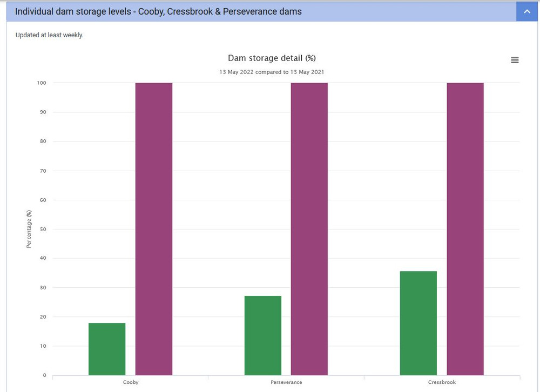Image resolution: width=540 pixels, height=392 pixels.
Task: Select the purple Perseverance dam bar
Action: [x=309, y=229]
